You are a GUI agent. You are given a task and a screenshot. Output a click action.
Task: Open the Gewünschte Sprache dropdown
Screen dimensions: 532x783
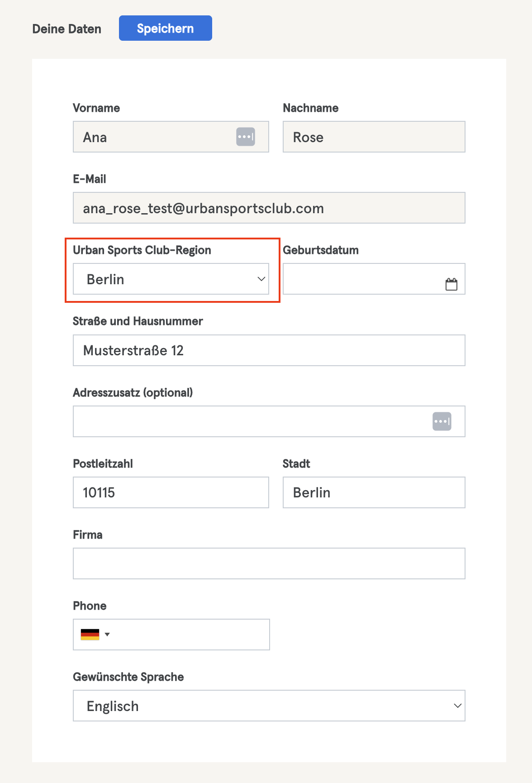[269, 706]
